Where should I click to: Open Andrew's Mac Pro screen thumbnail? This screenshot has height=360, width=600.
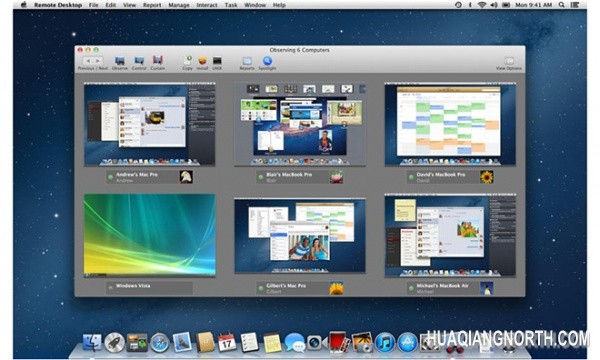click(149, 124)
